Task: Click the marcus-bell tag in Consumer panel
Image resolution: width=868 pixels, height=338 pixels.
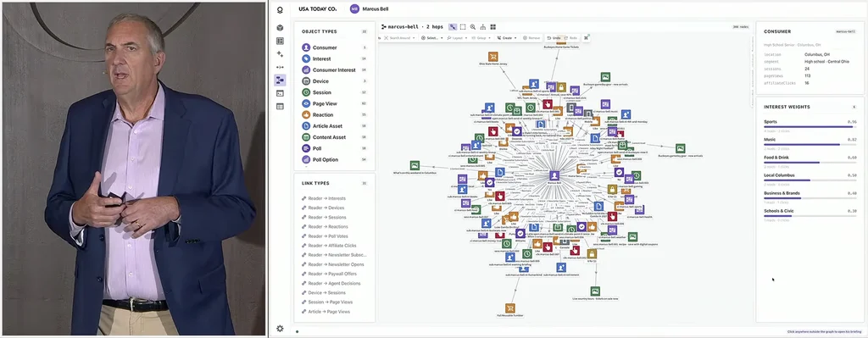Action: click(846, 31)
